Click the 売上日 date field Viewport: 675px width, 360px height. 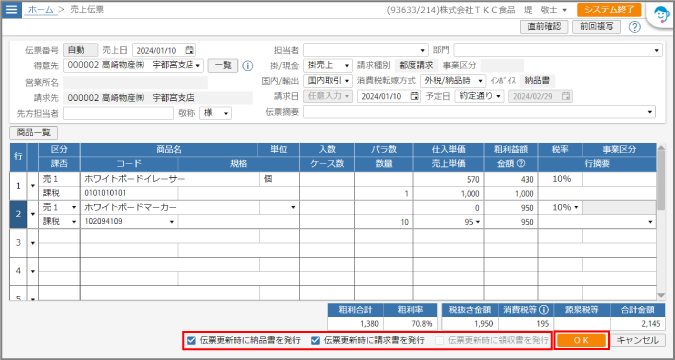coord(164,50)
